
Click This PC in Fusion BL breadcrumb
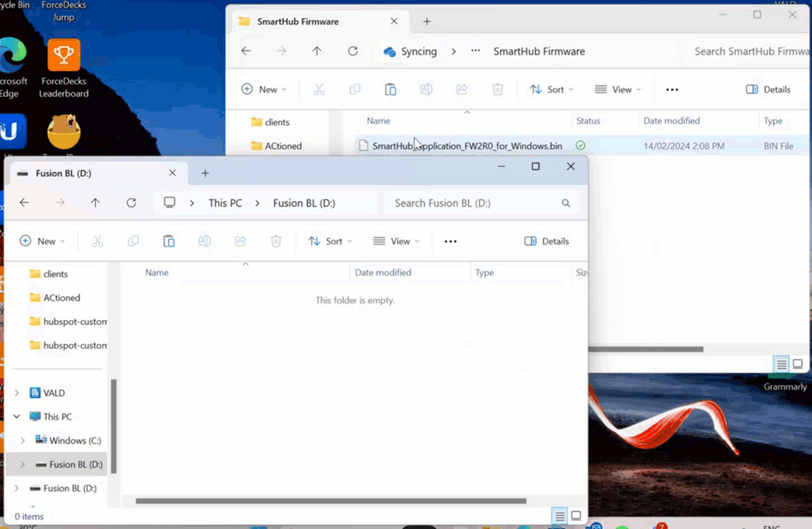click(225, 203)
